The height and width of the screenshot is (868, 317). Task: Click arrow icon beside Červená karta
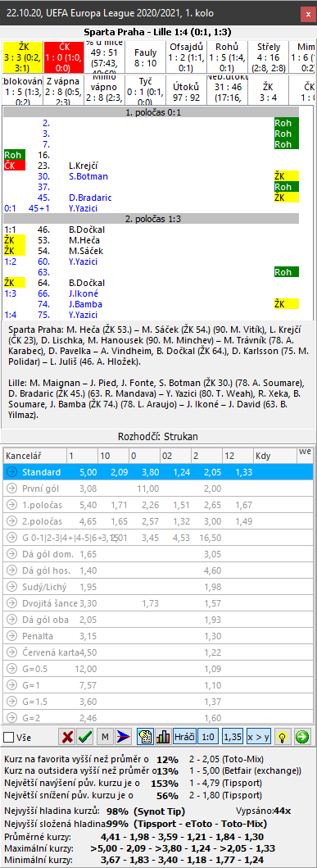pos(12,652)
